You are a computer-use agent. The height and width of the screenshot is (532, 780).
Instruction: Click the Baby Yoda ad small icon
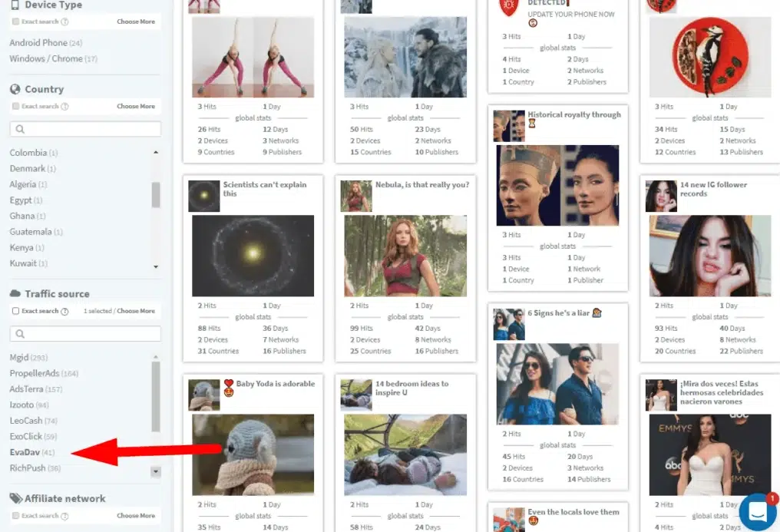(x=204, y=395)
